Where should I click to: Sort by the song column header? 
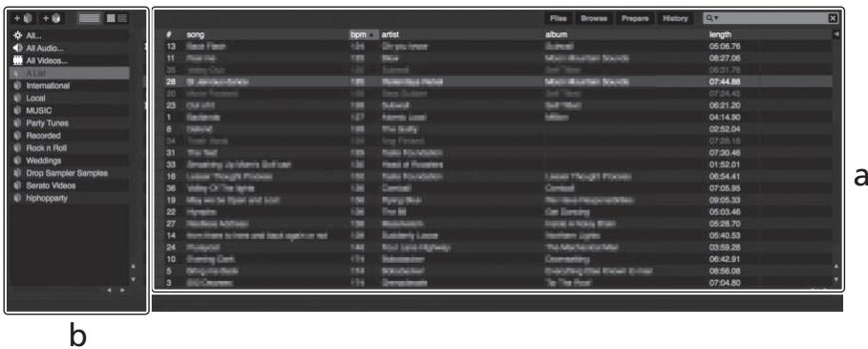(x=196, y=34)
